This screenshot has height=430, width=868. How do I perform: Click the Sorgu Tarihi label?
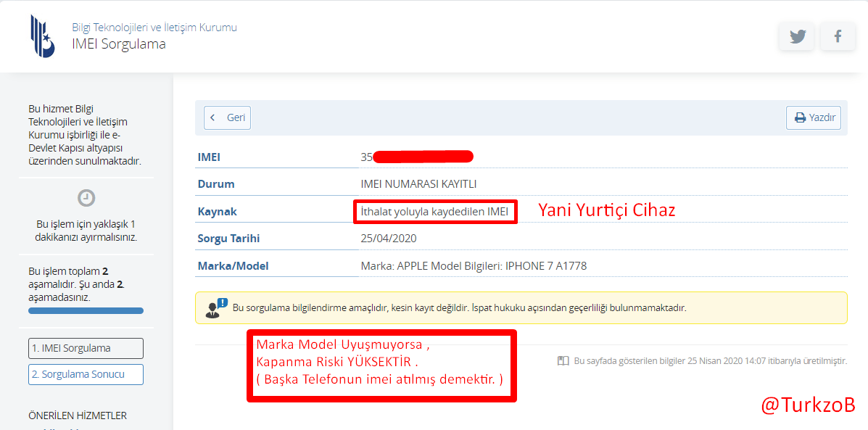coord(228,239)
